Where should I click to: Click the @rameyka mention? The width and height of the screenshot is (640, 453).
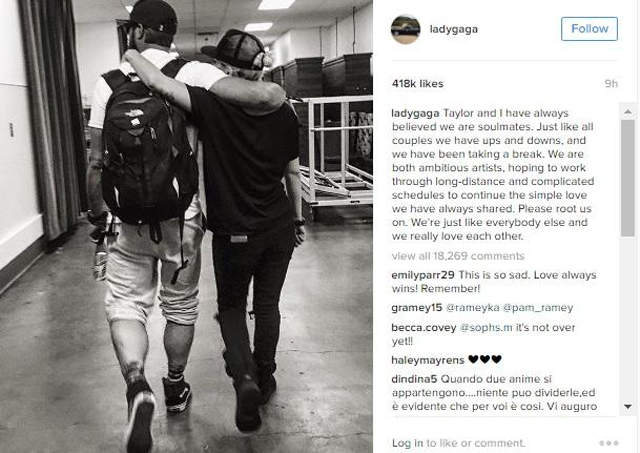473,308
